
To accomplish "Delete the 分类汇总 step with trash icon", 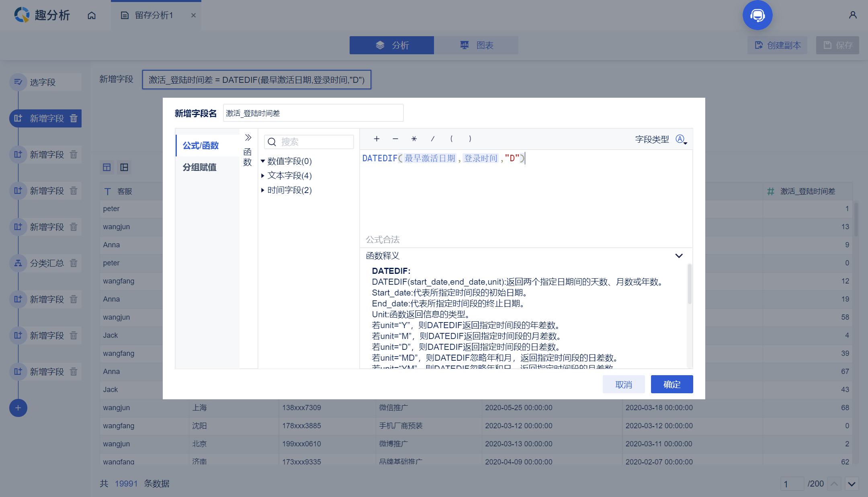I will tap(74, 263).
